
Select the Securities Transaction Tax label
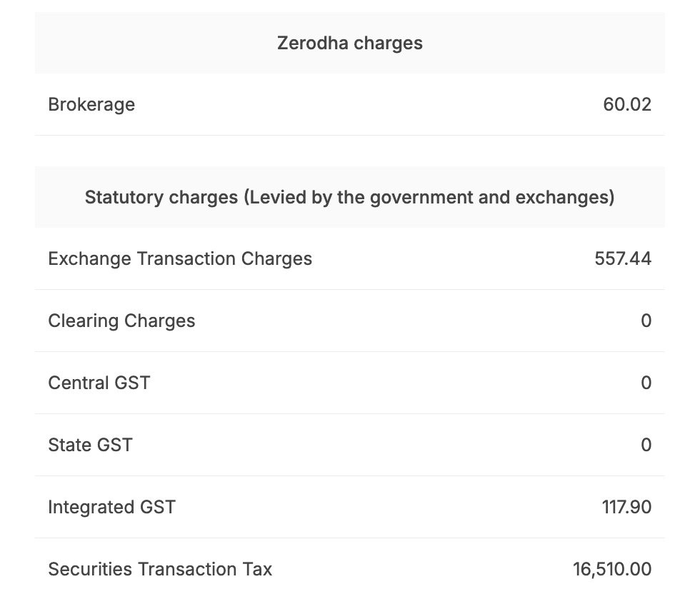pos(160,569)
